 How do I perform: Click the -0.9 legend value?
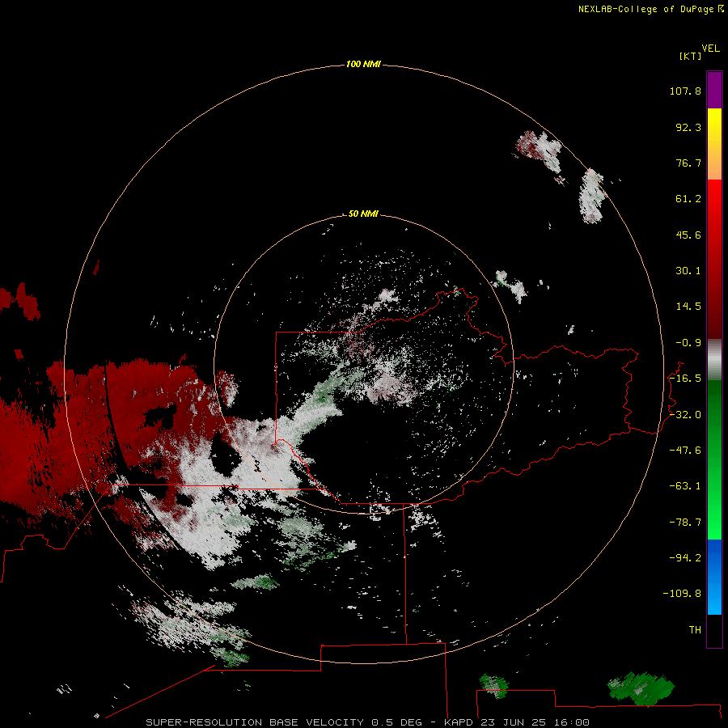coord(688,343)
